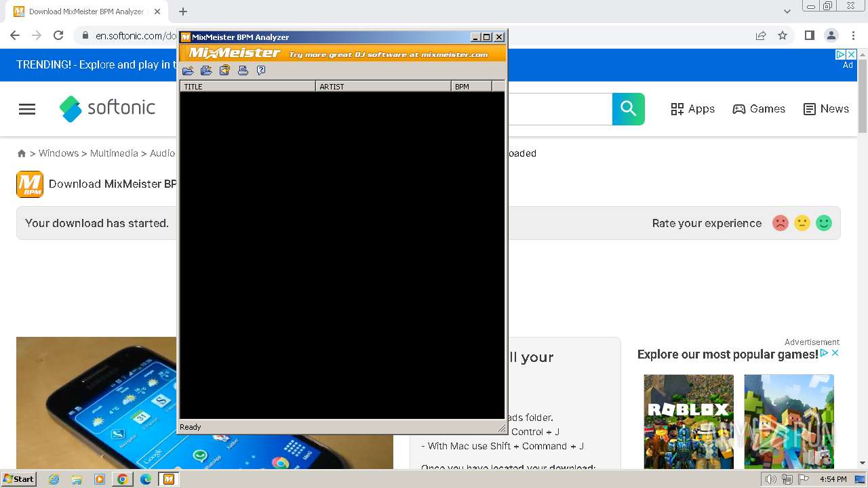Screen dimensions: 868x488
Task: Switch to MixMeister taskbar button
Action: point(168,479)
